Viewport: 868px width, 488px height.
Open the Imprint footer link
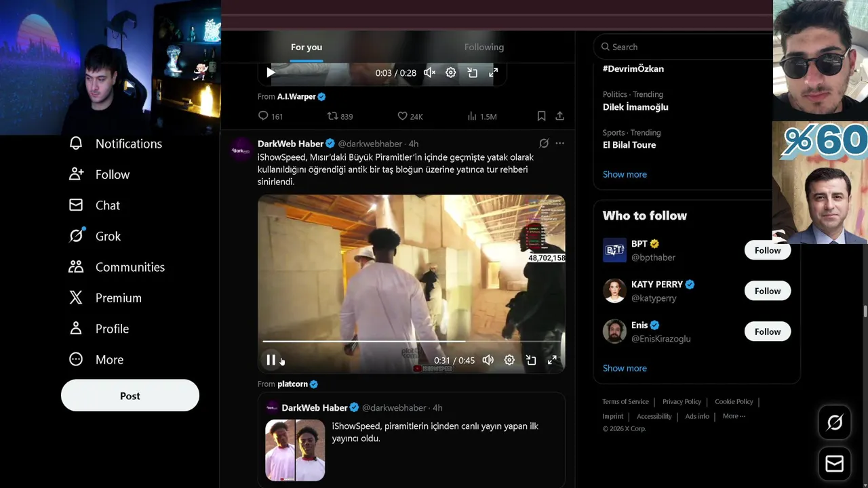coord(612,416)
